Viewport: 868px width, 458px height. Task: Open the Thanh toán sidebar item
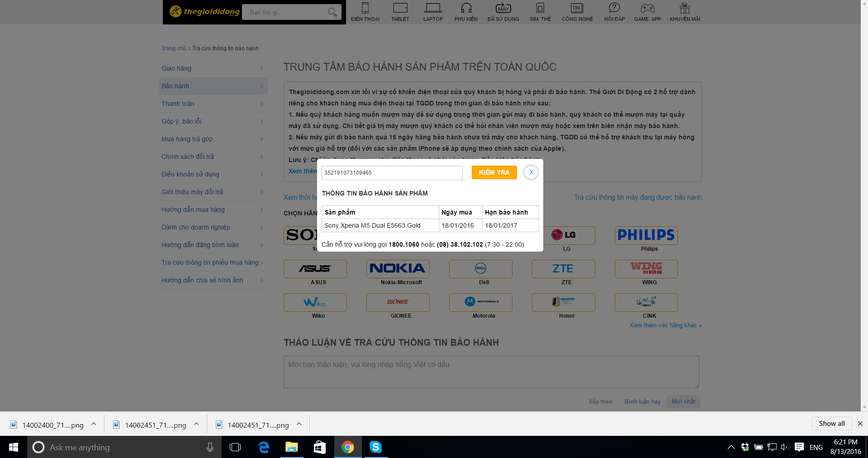[x=213, y=104]
